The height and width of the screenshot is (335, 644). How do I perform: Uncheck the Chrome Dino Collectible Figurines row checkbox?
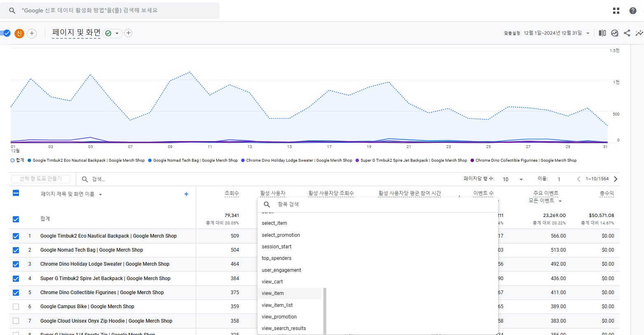pos(16,293)
